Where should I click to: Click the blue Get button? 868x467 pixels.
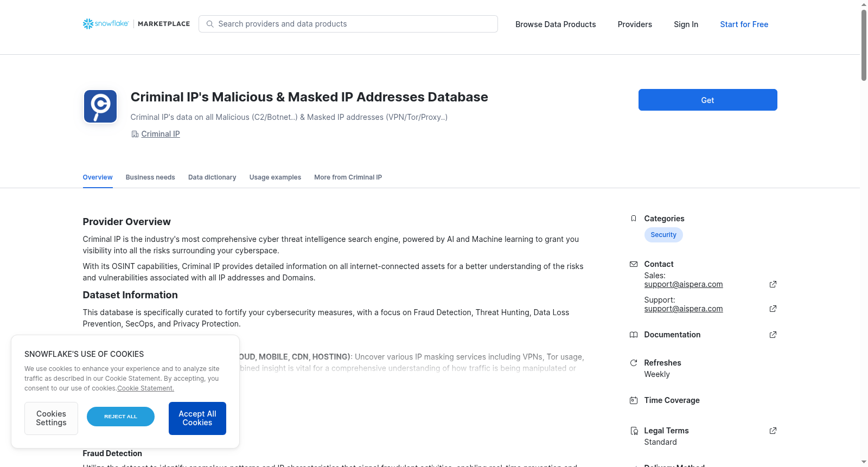click(x=707, y=100)
